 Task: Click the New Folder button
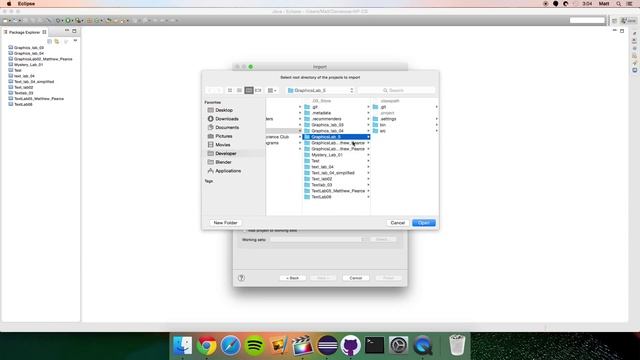click(225, 223)
